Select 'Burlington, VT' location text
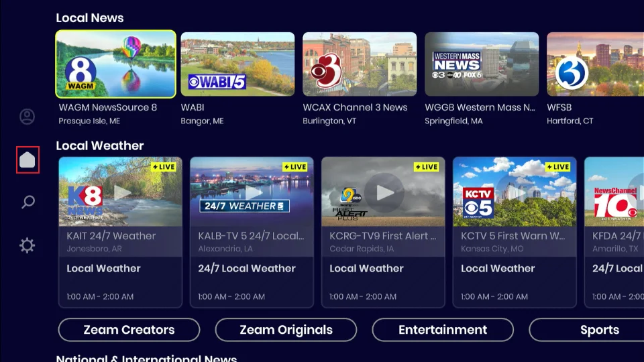The height and width of the screenshot is (362, 644). 329,121
